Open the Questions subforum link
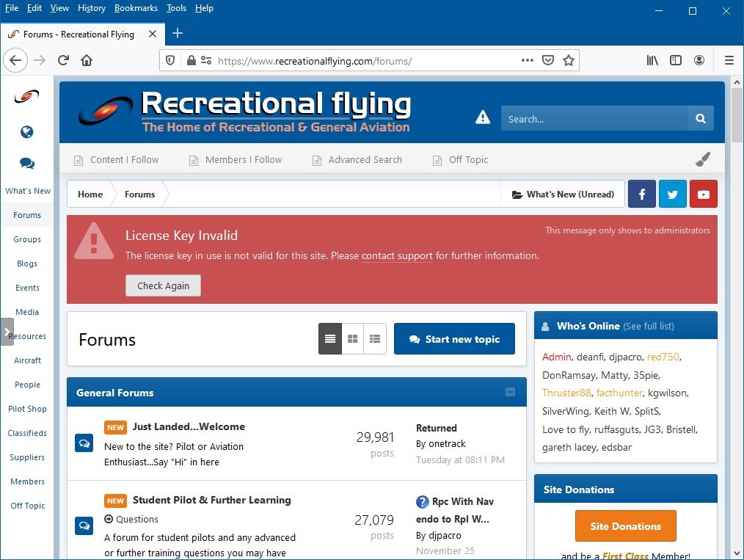The width and height of the screenshot is (744, 560). pos(137,519)
